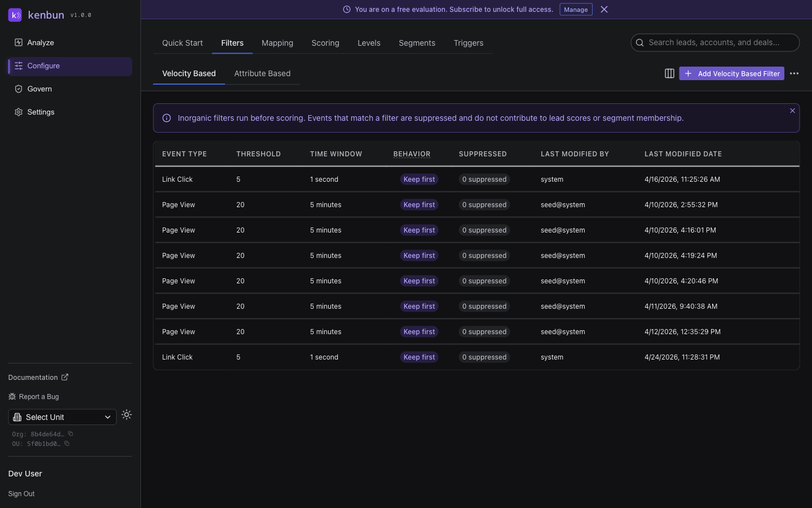Toggle the light/dark theme sun icon

point(127,415)
